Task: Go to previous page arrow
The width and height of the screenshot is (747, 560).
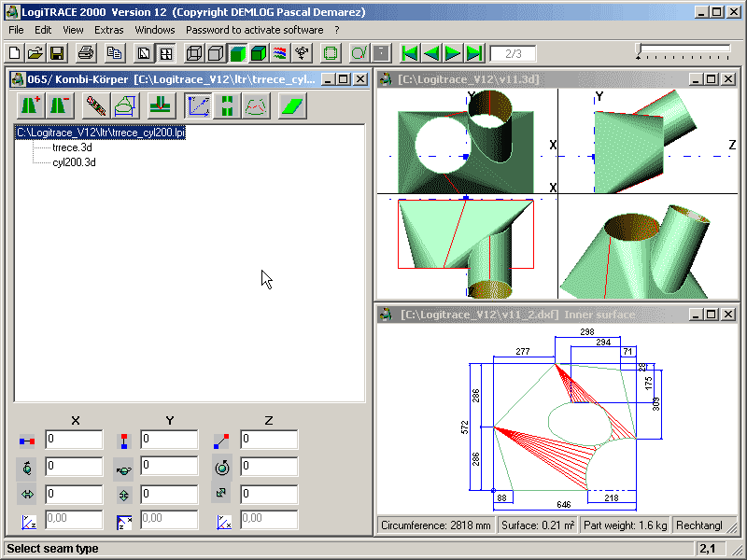Action: pos(431,53)
